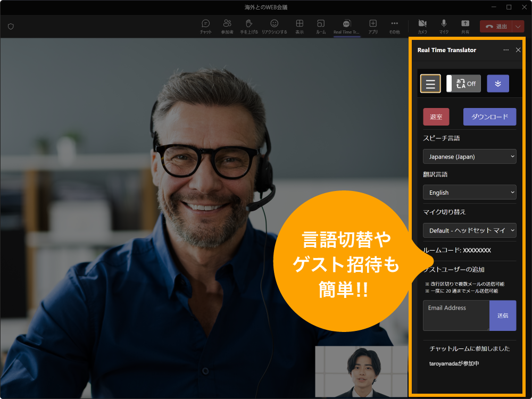Open Real Time Translator panel more options
Viewport: 532px width, 399px height.
click(x=506, y=50)
